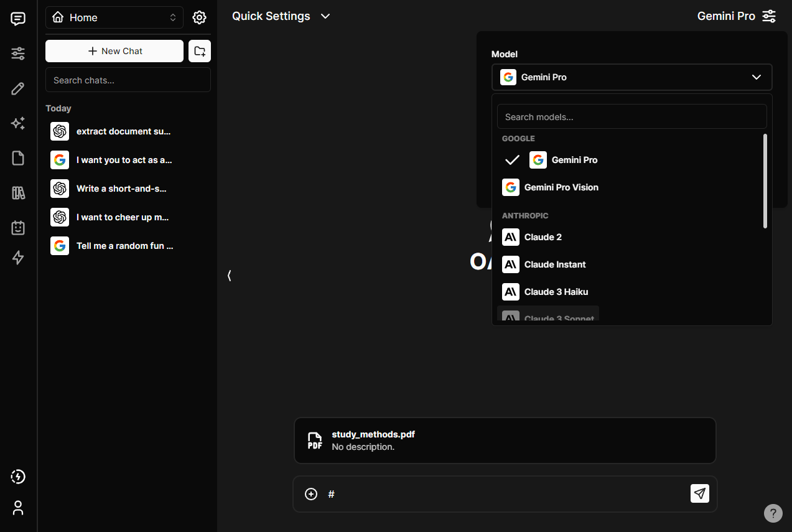This screenshot has width=792, height=532.
Task: Open the 'Write a short-and-s...' chat
Action: pyautogui.click(x=128, y=189)
